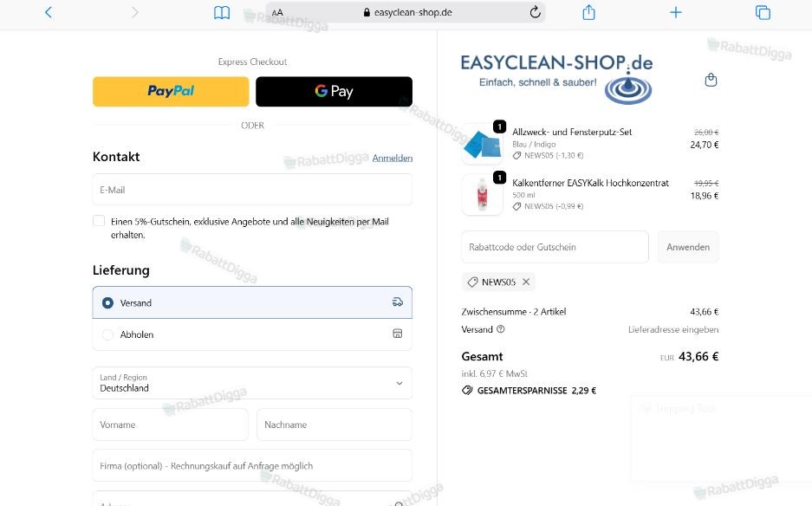812x506 pixels.
Task: Click the Kontakt section heading
Action: [116, 157]
